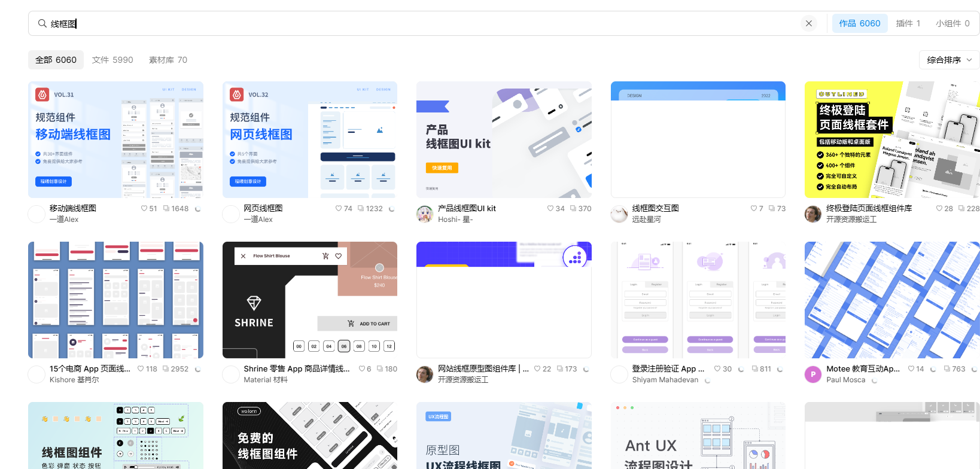Visit author Shiyam Mahadevan's profile
The width and height of the screenshot is (980, 469).
click(665, 380)
